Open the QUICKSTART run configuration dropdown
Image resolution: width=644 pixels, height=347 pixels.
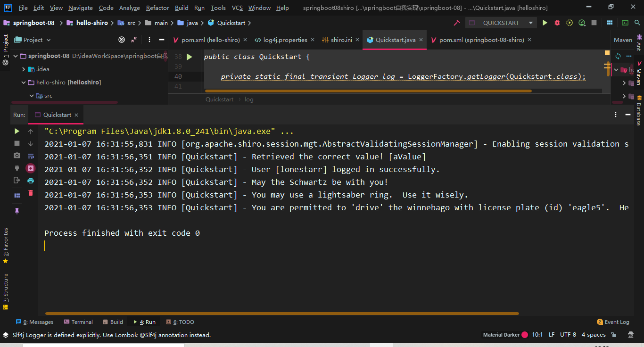(x=501, y=23)
